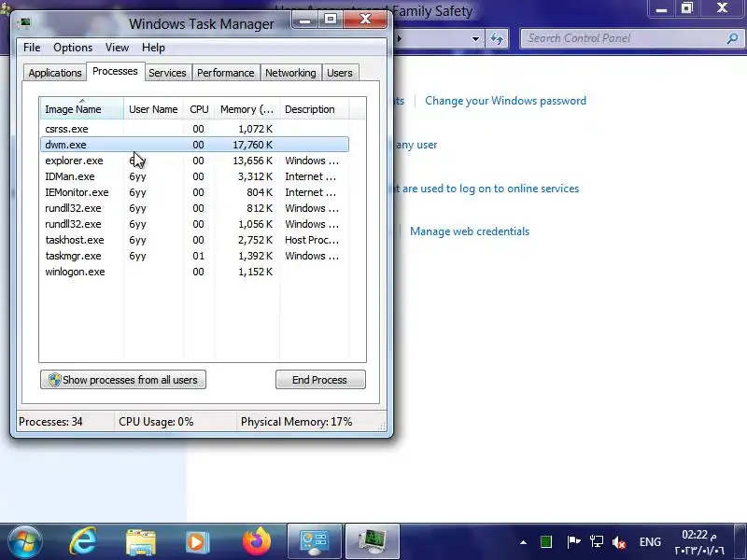This screenshot has width=747, height=560.
Task: Open Action Center flag tray icon
Action: coord(573,541)
